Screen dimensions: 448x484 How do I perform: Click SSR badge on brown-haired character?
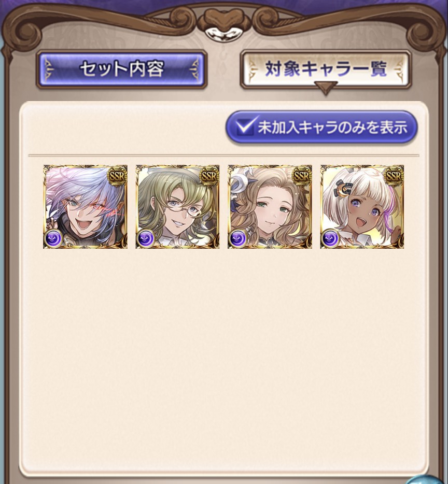click(302, 176)
